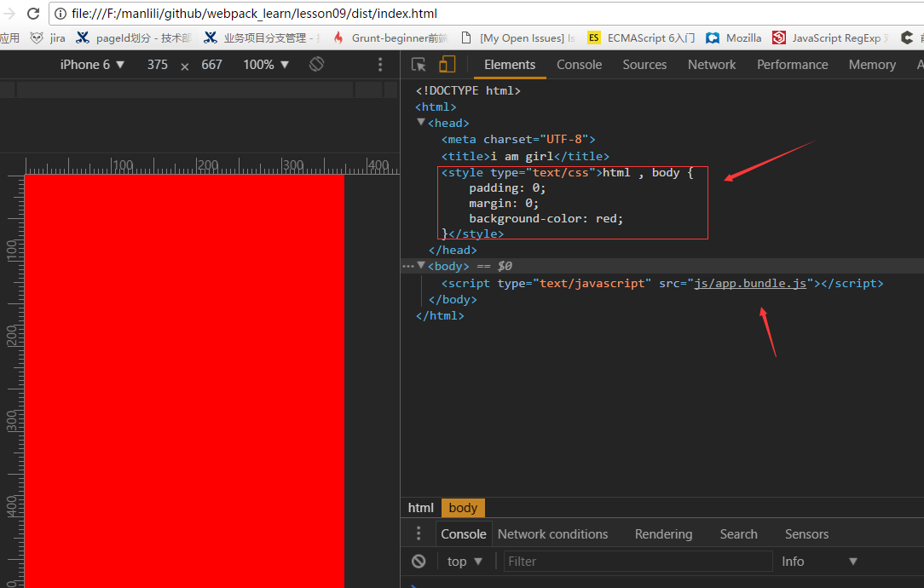Screen dimensions: 924x588
Task: Click the viewport width field 375
Action: click(158, 65)
